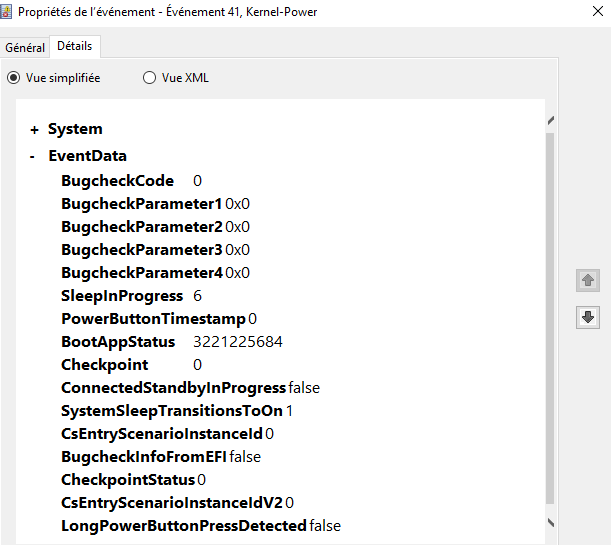Click the event log icon in title bar

tap(6, 12)
